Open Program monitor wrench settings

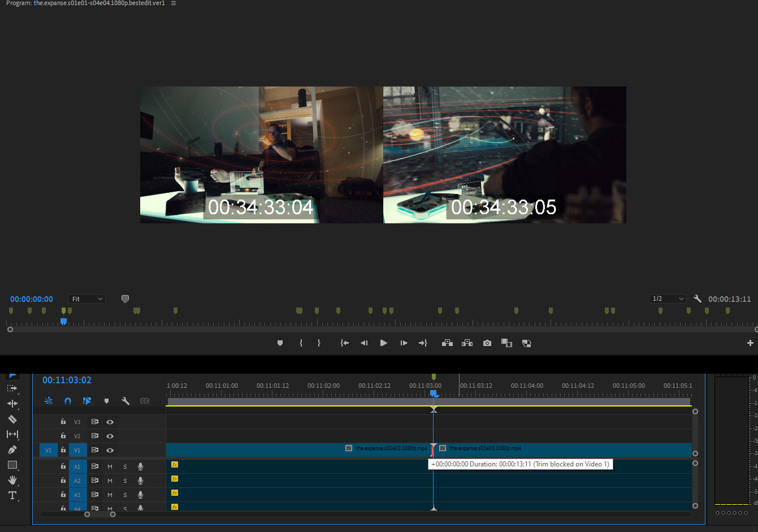[x=698, y=299]
